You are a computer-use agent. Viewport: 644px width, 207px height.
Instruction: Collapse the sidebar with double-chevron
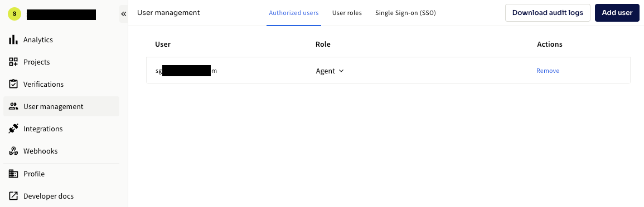coord(123,14)
